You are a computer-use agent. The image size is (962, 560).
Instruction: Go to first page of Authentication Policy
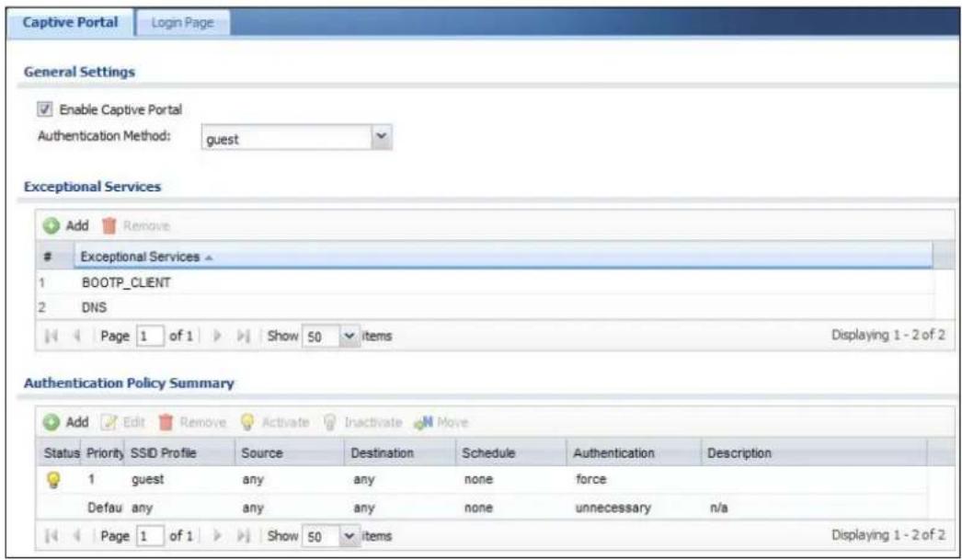click(52, 536)
